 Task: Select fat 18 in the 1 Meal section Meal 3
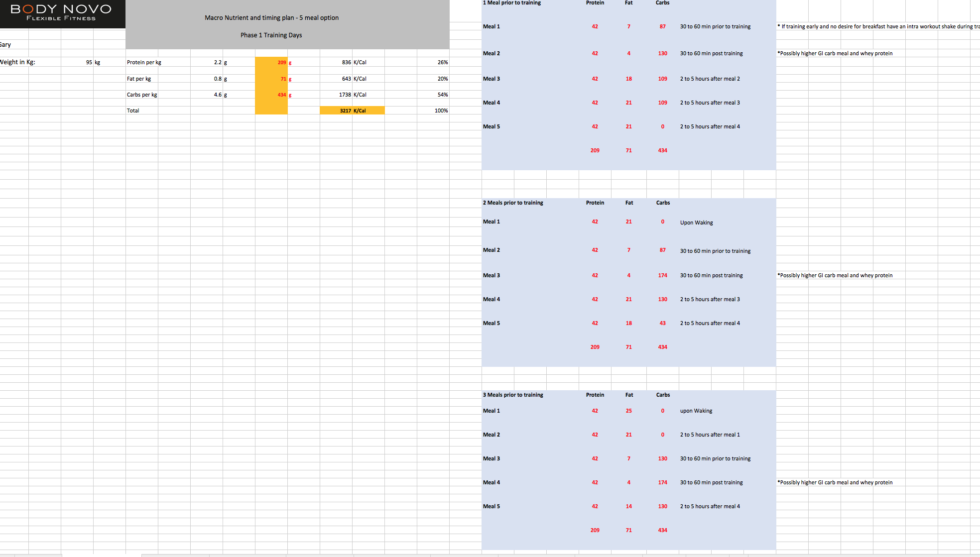(x=629, y=79)
